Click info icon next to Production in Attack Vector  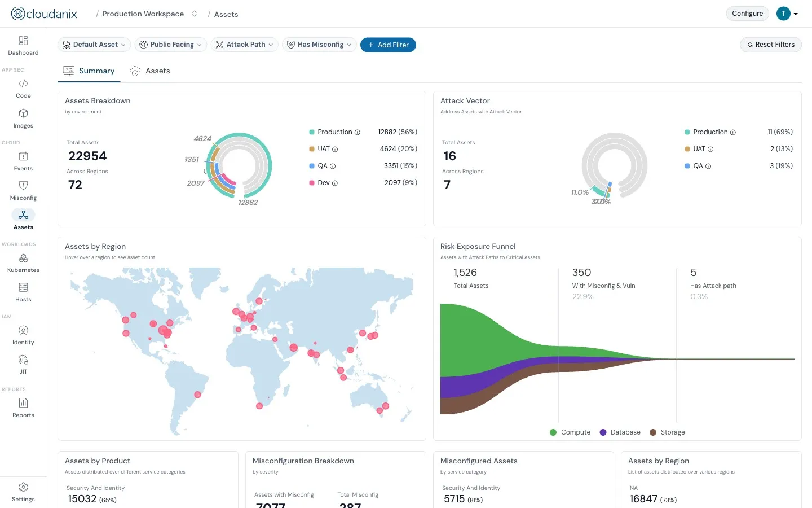coord(733,132)
